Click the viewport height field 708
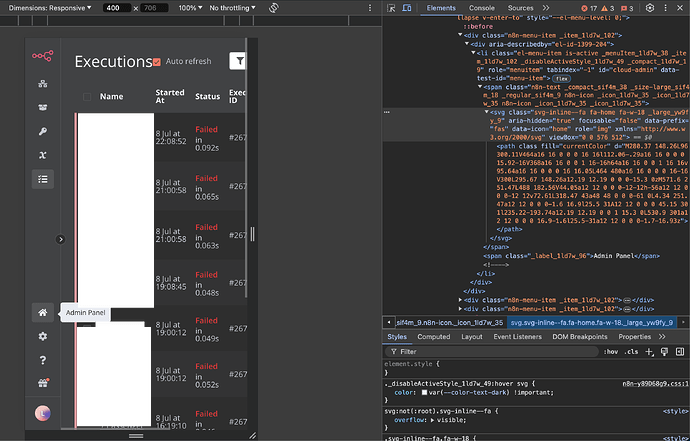This screenshot has width=690, height=441. pyautogui.click(x=154, y=8)
